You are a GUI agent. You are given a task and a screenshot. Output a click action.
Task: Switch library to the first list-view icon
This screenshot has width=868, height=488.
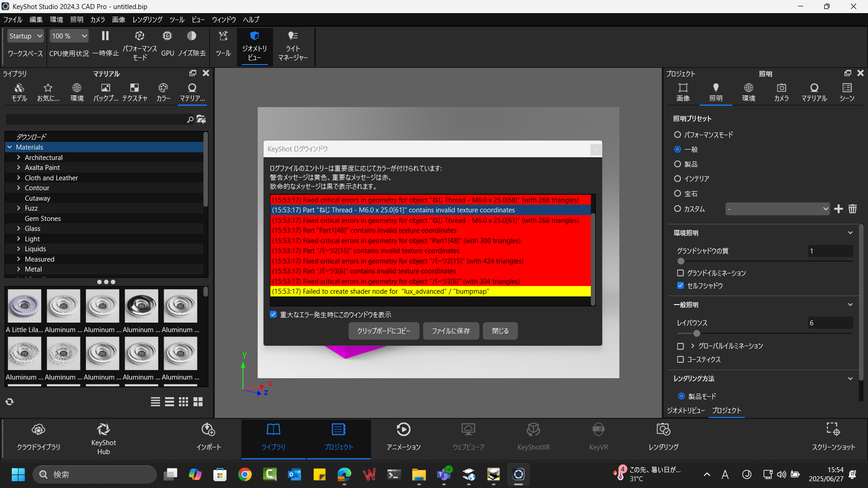(x=156, y=402)
